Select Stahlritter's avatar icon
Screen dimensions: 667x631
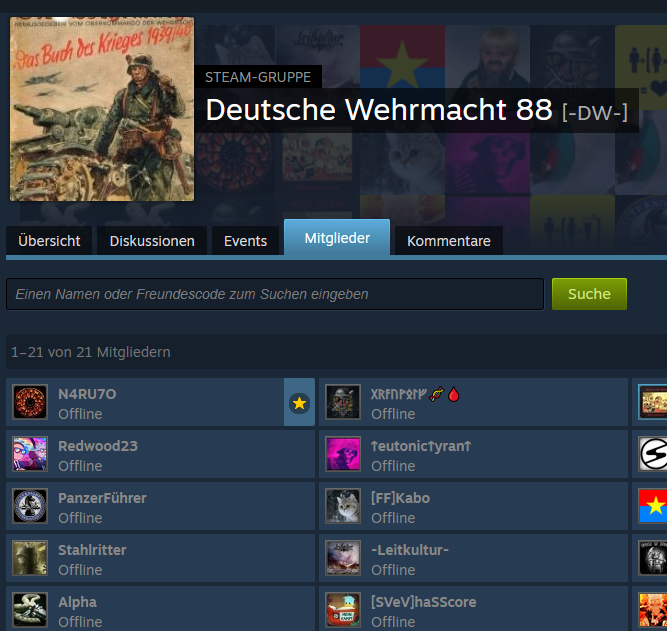[30, 558]
